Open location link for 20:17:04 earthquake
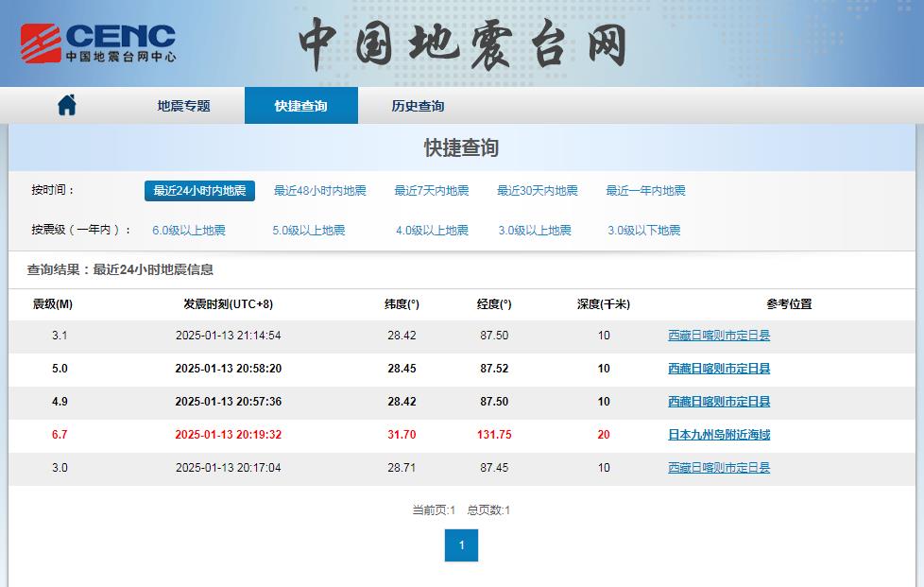 click(719, 468)
